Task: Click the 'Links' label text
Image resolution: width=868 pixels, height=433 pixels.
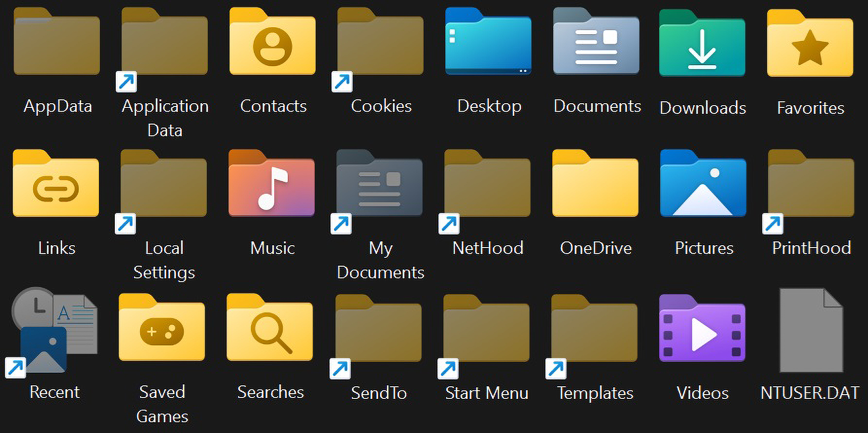Action: click(56, 248)
